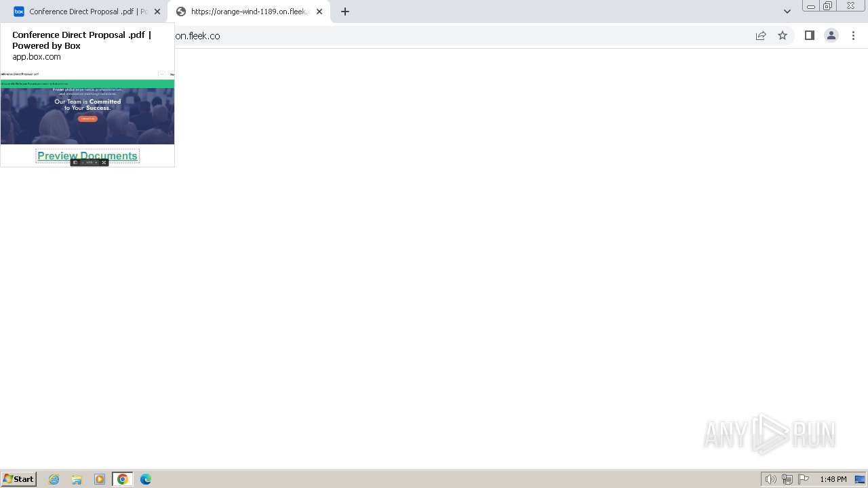Screen dimensions: 868x488
Task: Click the globe favicon on fleek tab
Action: click(181, 12)
